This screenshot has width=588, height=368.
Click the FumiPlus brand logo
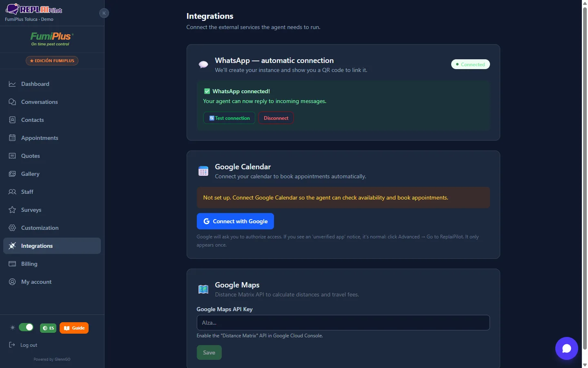(52, 39)
